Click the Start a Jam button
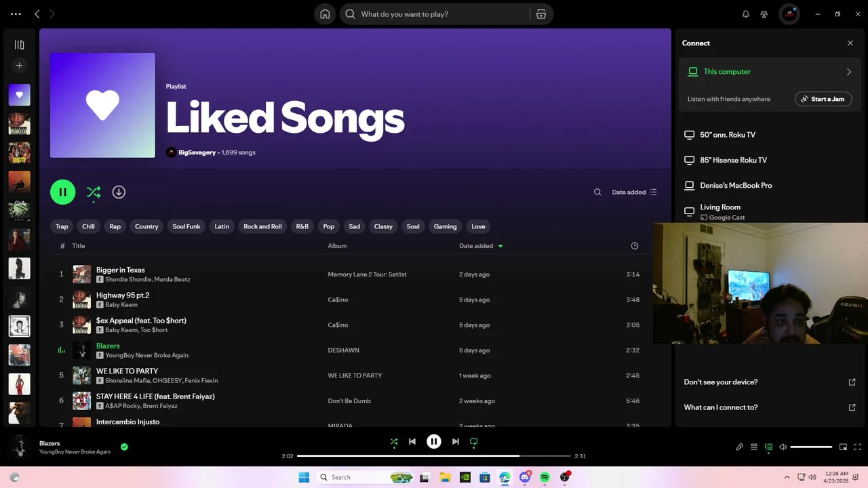This screenshot has width=868, height=488. (x=823, y=99)
